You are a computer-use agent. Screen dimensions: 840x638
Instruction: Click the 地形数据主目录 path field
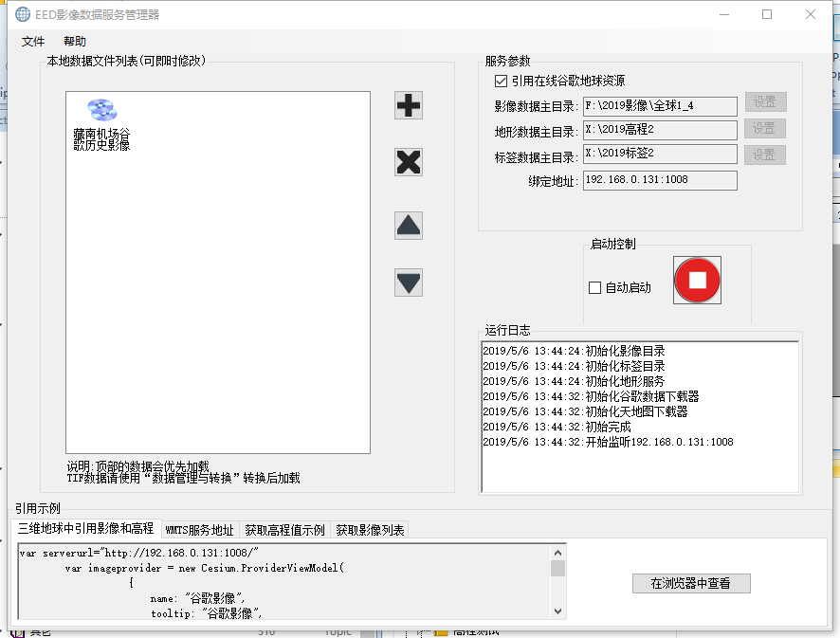659,129
